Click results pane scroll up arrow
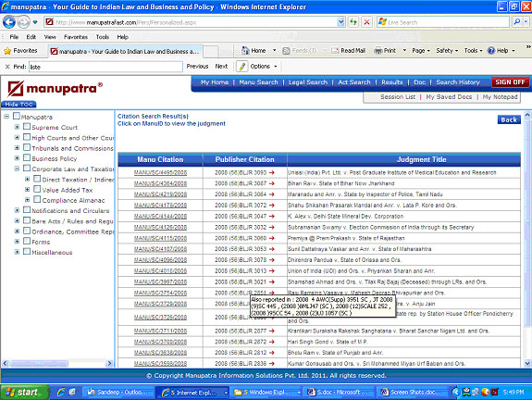The height and width of the screenshot is (400, 532). pyautogui.click(x=527, y=115)
